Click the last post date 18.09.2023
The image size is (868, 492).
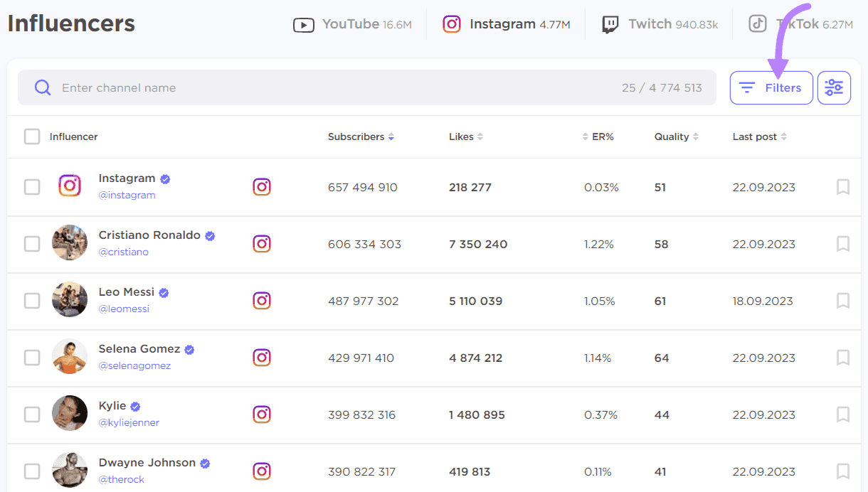pyautogui.click(x=763, y=301)
